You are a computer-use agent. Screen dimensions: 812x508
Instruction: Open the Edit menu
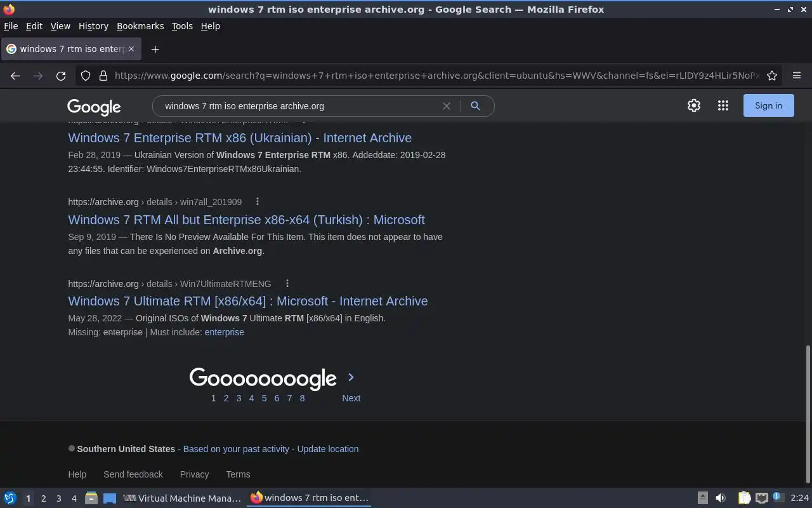coord(34,26)
